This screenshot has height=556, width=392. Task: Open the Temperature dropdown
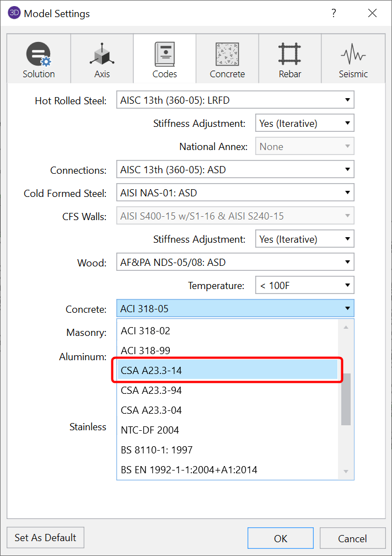[346, 285]
